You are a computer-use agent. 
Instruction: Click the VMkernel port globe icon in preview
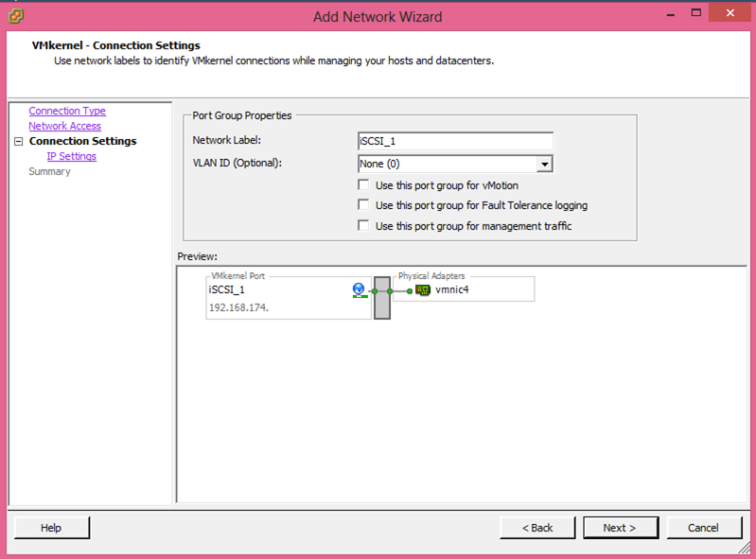(359, 290)
